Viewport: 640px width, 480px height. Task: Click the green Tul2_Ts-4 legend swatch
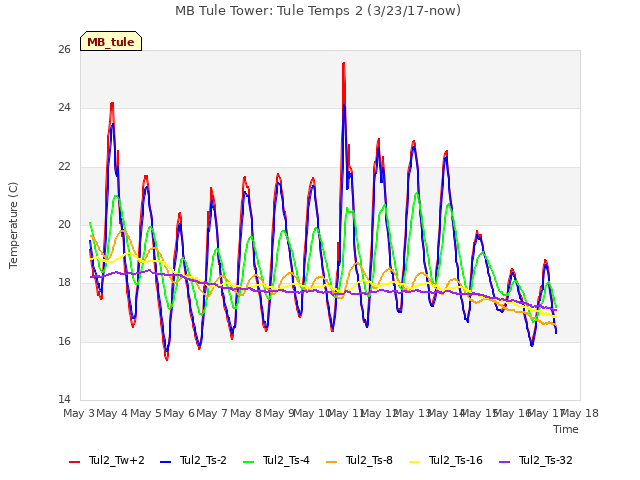click(248, 462)
